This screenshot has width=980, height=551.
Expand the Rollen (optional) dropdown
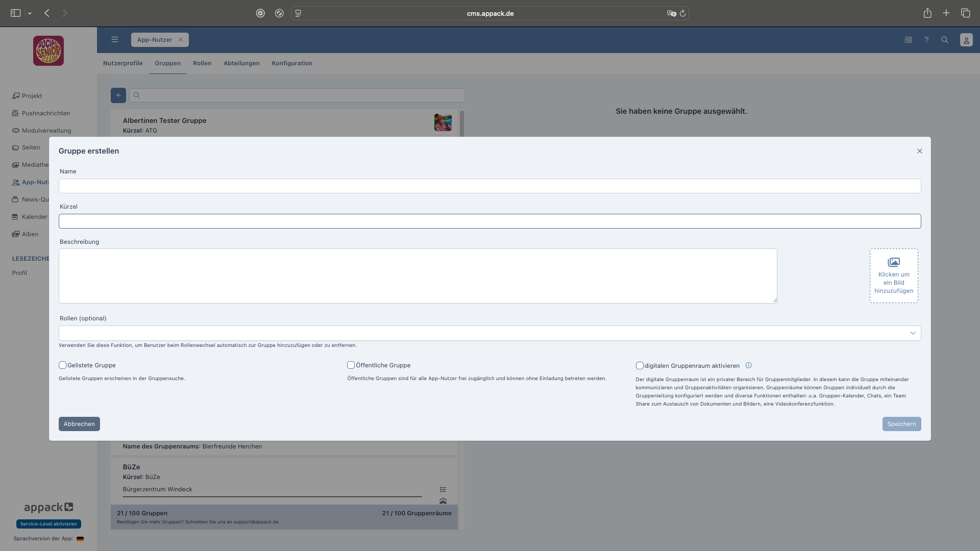(x=913, y=333)
